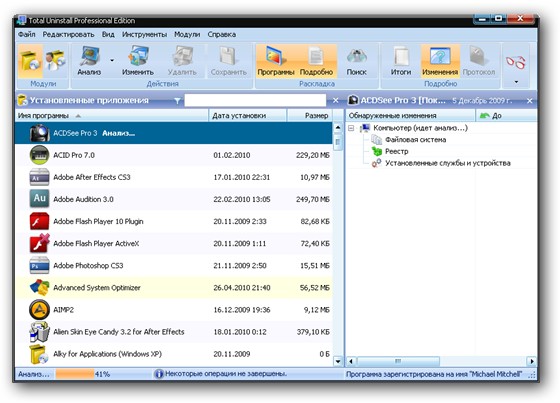Click the registered to Michael Mitchell text
The width and height of the screenshot is (560, 403).
(434, 374)
